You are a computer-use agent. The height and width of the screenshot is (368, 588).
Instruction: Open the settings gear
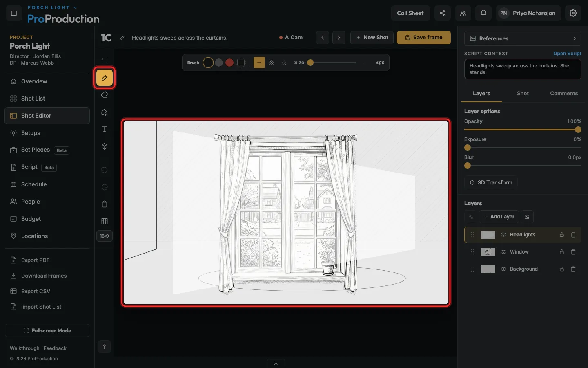point(573,13)
